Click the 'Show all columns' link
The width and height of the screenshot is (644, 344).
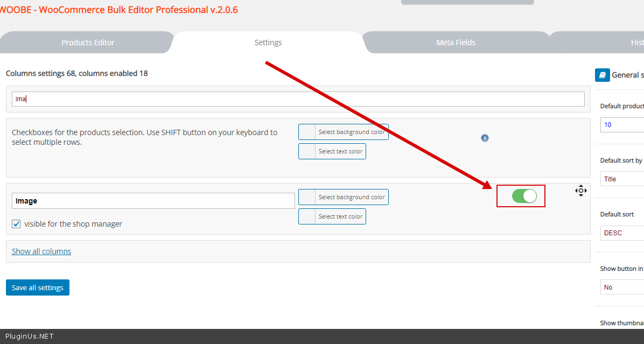[x=41, y=251]
